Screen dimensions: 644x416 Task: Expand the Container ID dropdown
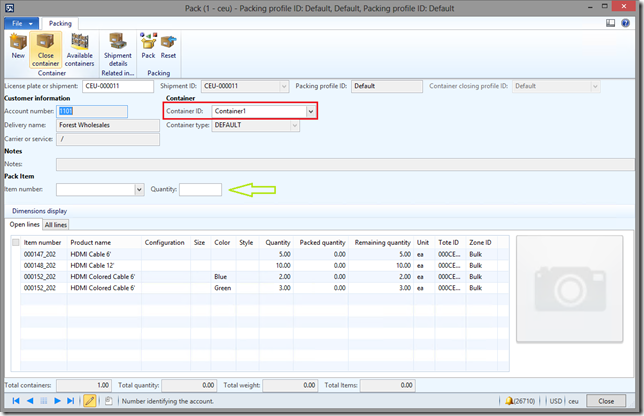(x=311, y=111)
